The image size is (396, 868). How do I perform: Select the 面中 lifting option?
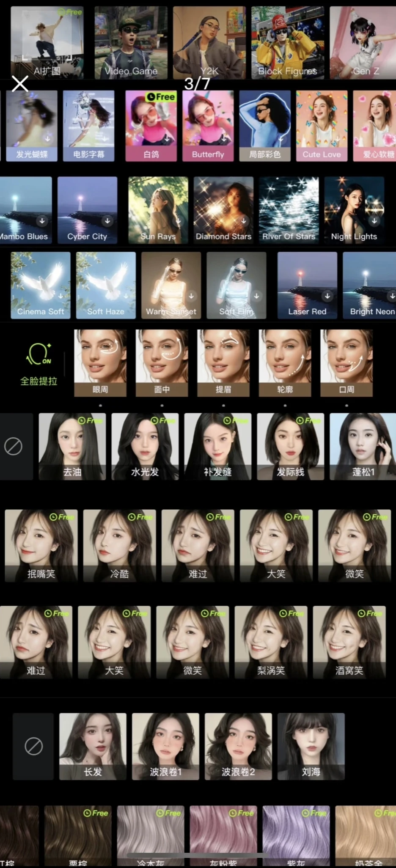[x=162, y=363]
